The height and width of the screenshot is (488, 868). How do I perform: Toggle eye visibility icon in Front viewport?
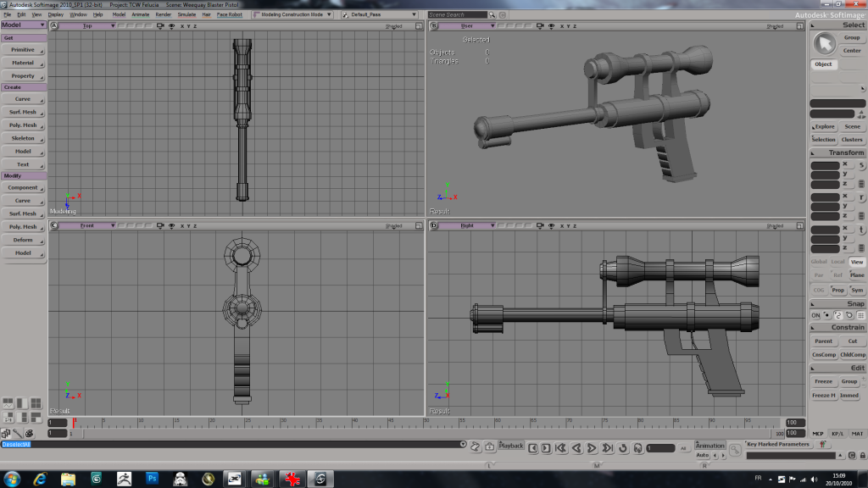tap(171, 225)
